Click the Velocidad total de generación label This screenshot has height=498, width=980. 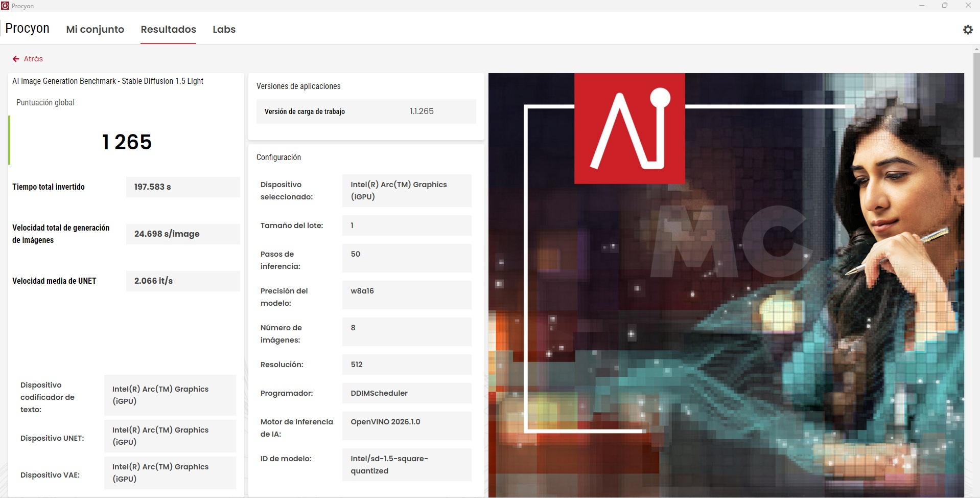pyautogui.click(x=61, y=234)
